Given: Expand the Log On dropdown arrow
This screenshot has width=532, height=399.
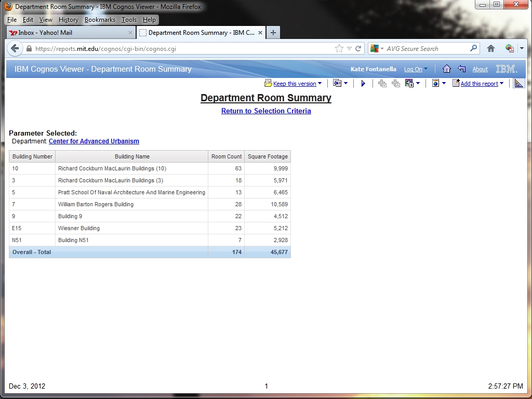Looking at the screenshot, I should tap(425, 69).
